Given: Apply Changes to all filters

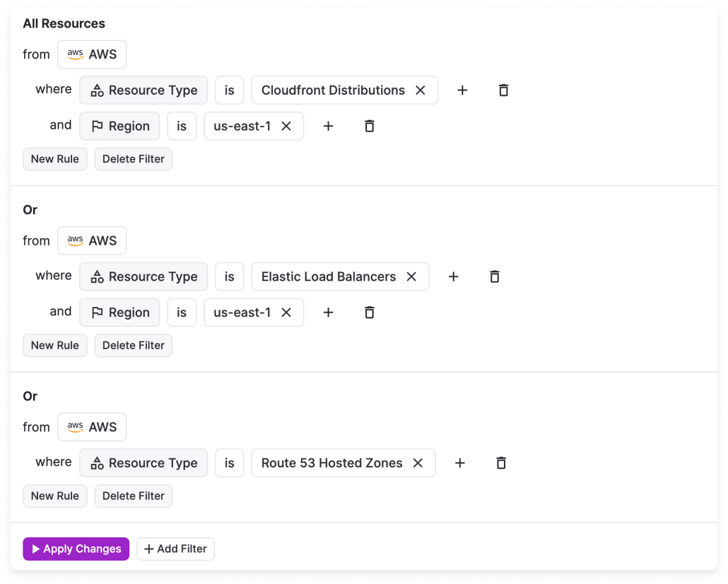Looking at the screenshot, I should (76, 549).
